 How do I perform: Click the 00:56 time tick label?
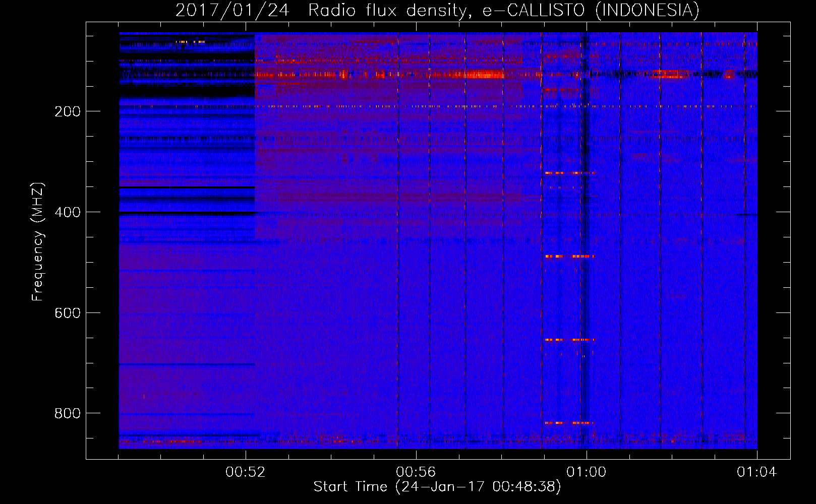click(x=416, y=472)
